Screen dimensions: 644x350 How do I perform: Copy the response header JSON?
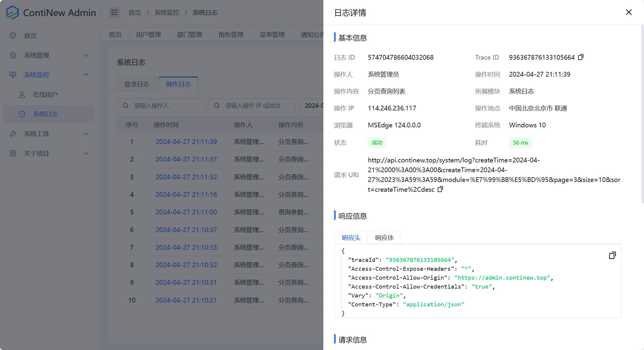pyautogui.click(x=612, y=255)
